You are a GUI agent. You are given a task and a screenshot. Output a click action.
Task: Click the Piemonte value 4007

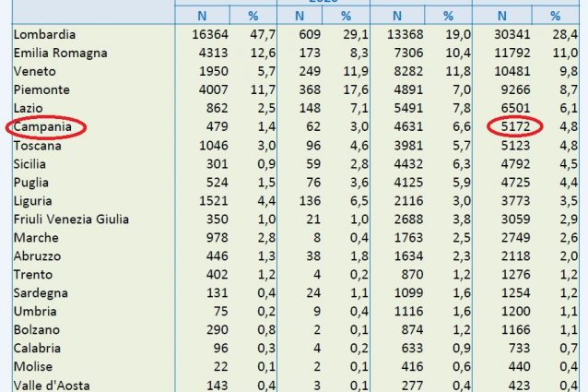click(x=210, y=89)
